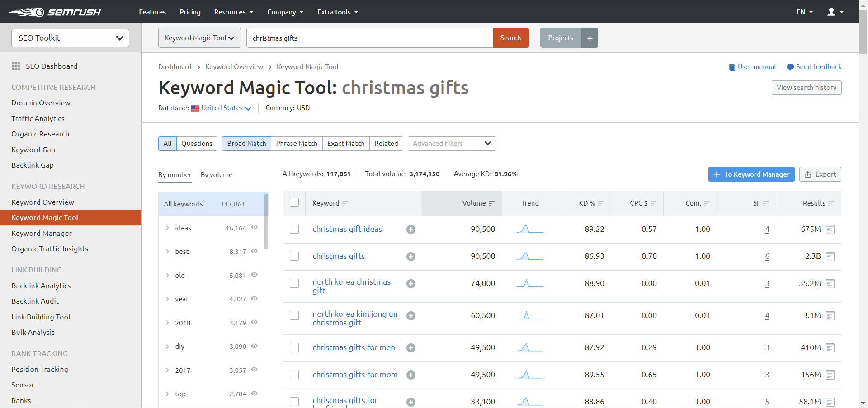868x408 pixels.
Task: Toggle the eye icon for 'ideas' group
Action: point(255,227)
